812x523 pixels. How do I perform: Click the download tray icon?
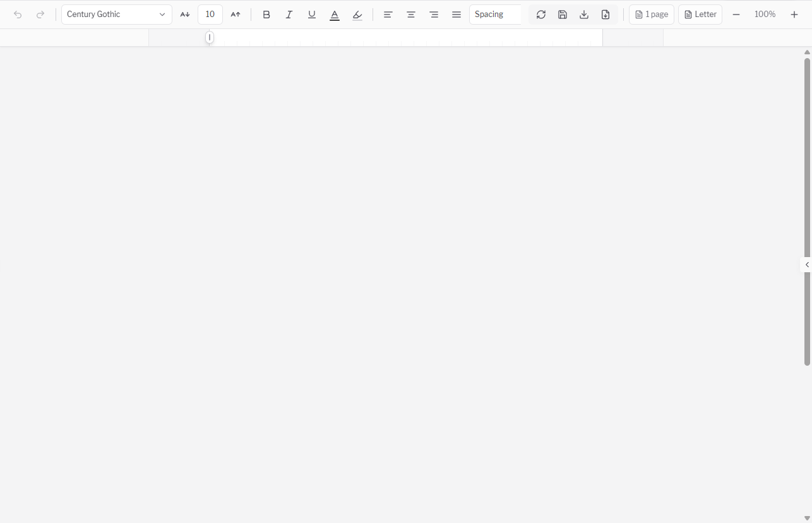(584, 15)
